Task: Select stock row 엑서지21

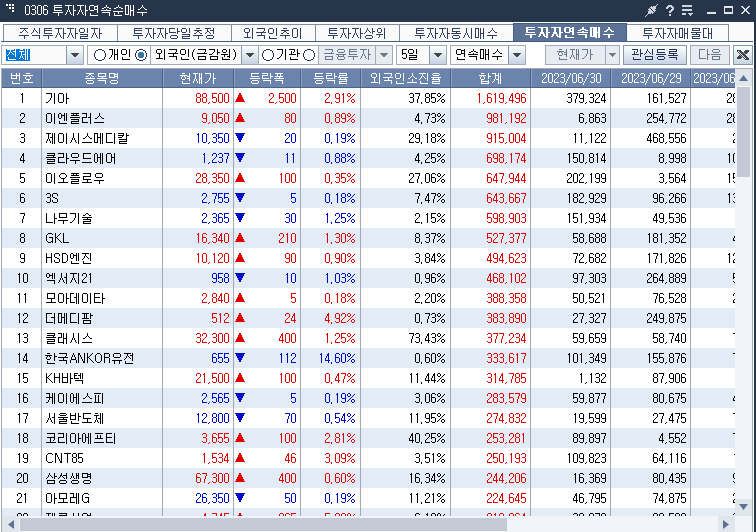Action: click(368, 278)
